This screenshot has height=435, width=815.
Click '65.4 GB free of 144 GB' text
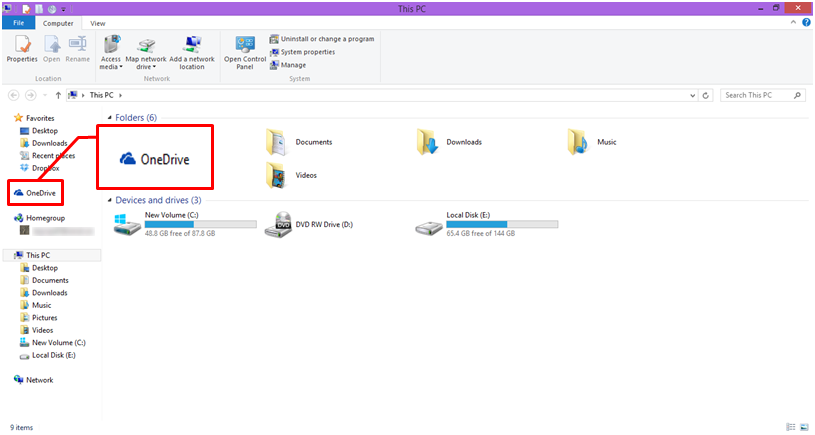pos(480,234)
